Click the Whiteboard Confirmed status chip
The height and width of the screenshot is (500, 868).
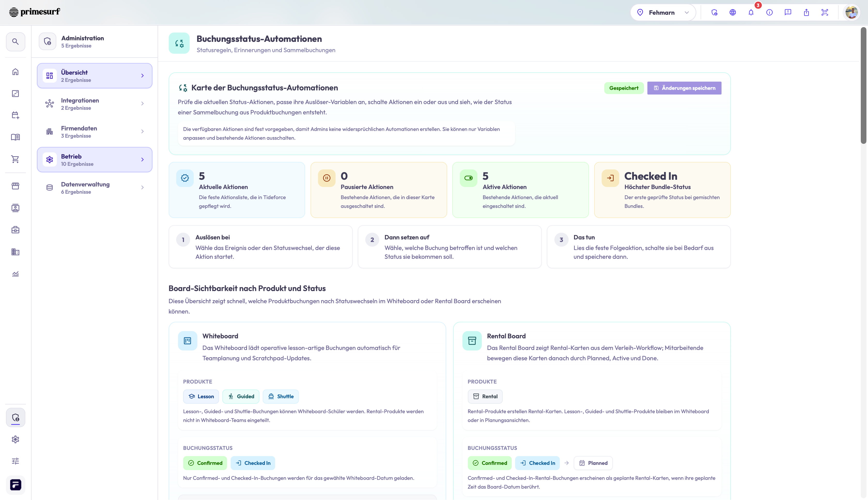(205, 463)
